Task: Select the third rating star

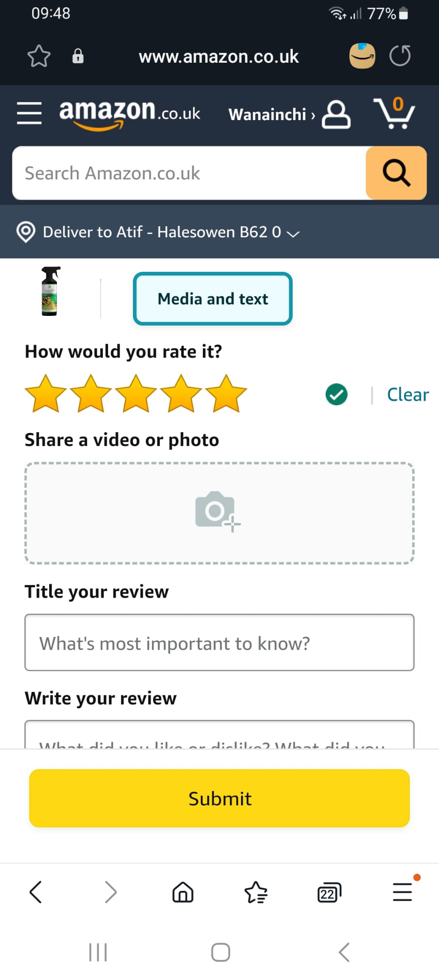Action: (x=136, y=394)
